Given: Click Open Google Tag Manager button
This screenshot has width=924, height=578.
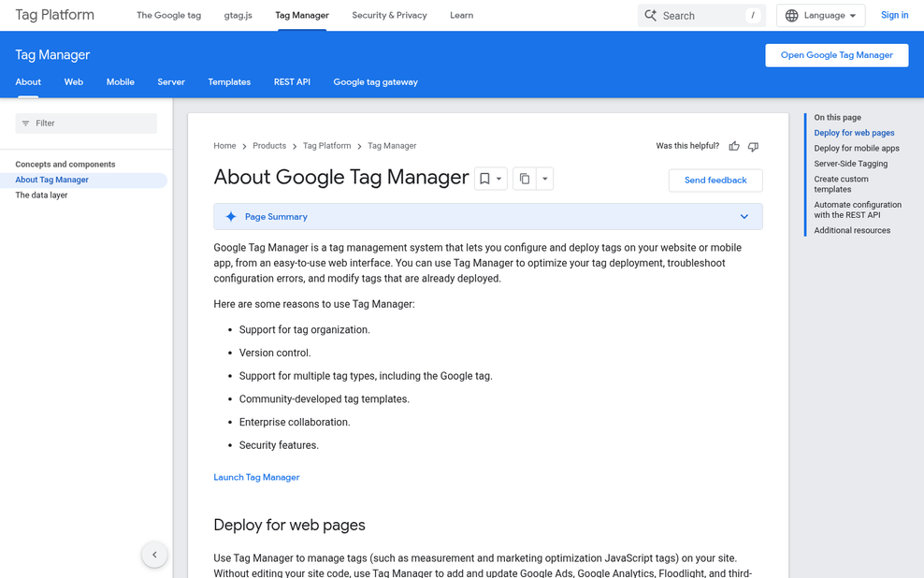Looking at the screenshot, I should pyautogui.click(x=837, y=55).
